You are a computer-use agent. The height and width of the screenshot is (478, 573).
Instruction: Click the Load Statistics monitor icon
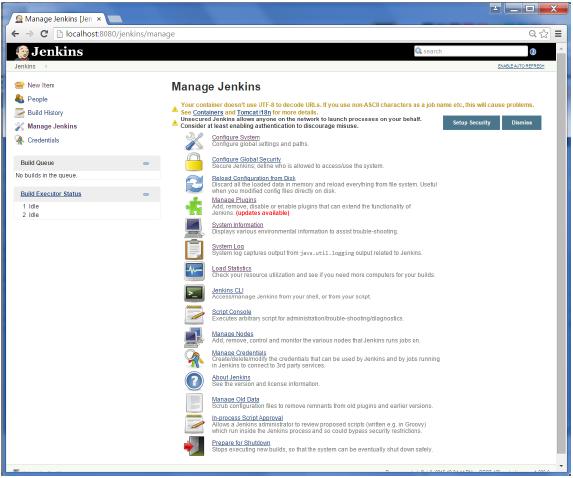[x=194, y=271]
